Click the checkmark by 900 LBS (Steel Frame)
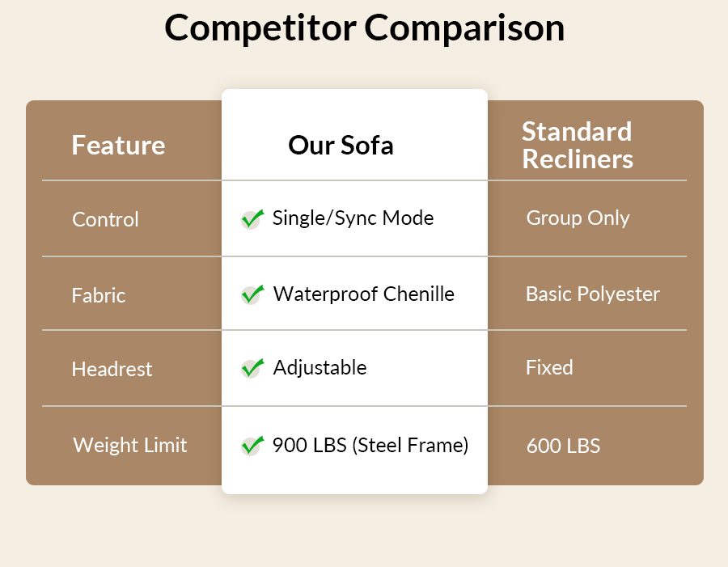The width and height of the screenshot is (728, 567). (x=253, y=445)
